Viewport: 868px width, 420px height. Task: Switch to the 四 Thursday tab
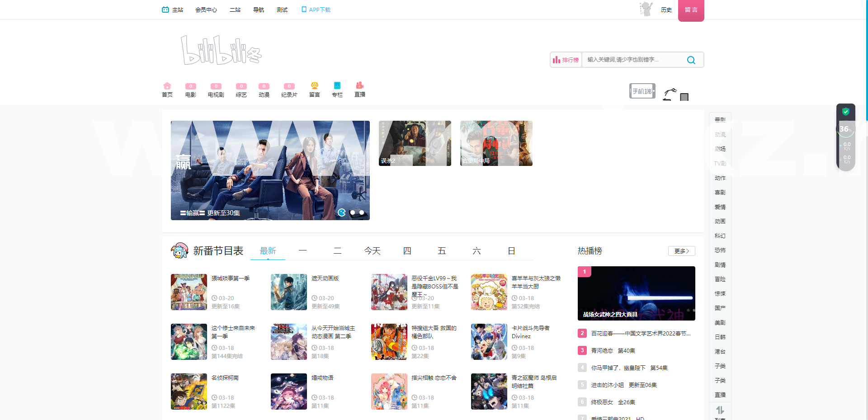point(407,251)
